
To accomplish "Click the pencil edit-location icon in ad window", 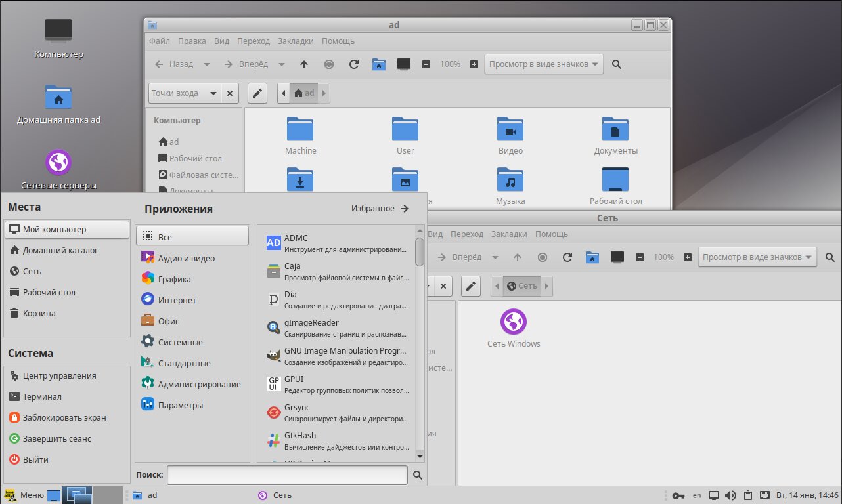I will [257, 93].
